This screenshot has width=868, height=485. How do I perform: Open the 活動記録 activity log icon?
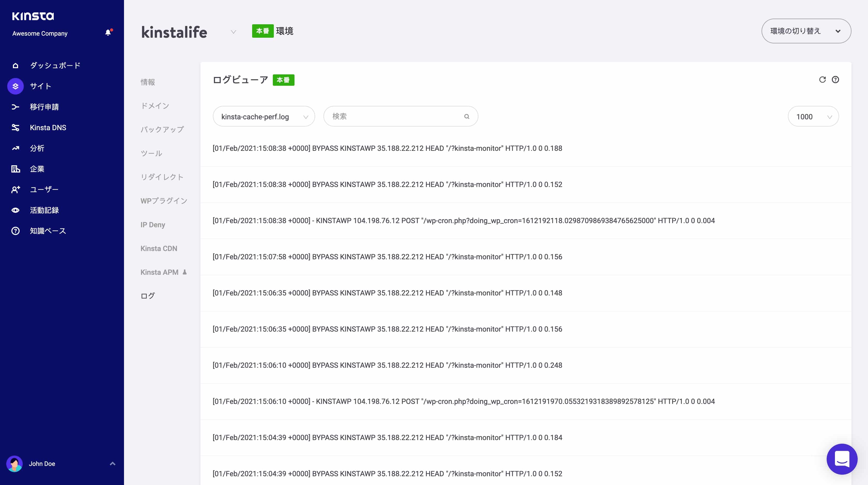(x=16, y=210)
